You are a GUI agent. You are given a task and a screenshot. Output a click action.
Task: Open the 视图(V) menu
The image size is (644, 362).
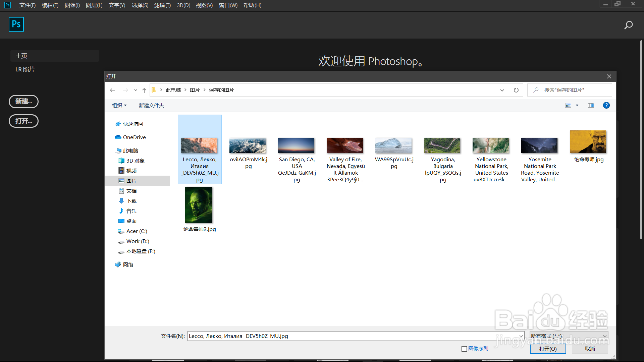204,5
